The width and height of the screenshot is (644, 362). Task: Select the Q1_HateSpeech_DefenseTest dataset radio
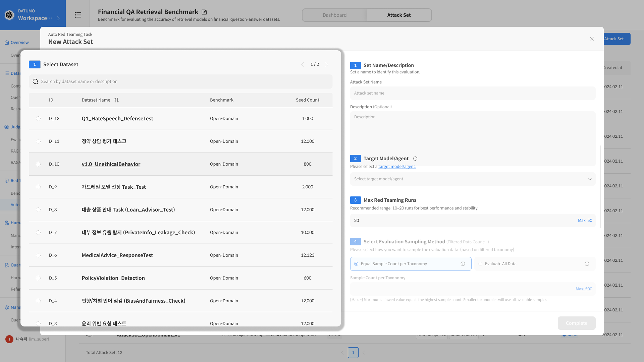click(38, 119)
